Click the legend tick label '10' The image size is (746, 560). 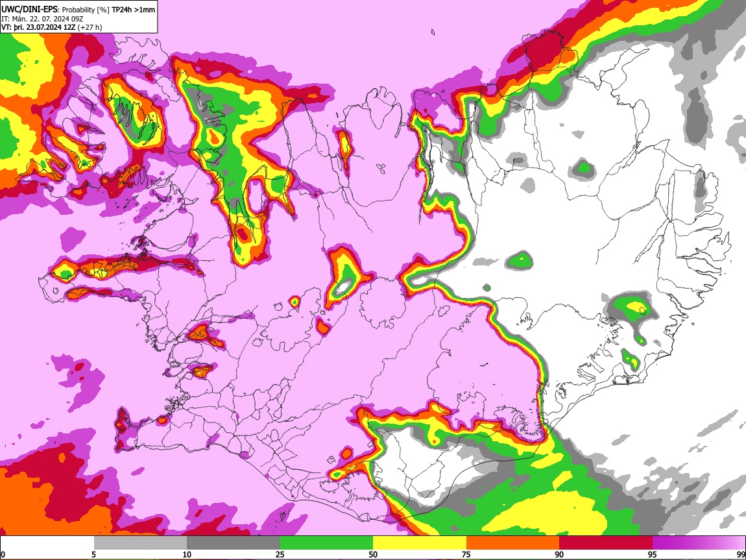point(187,555)
